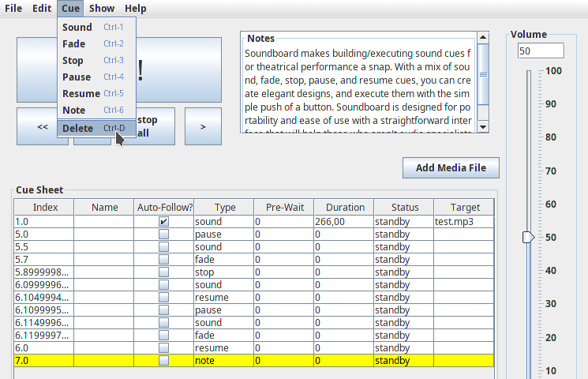The image size is (588, 379).
Task: Enable Auto-Follow on cue 7.0 note
Action: [163, 361]
